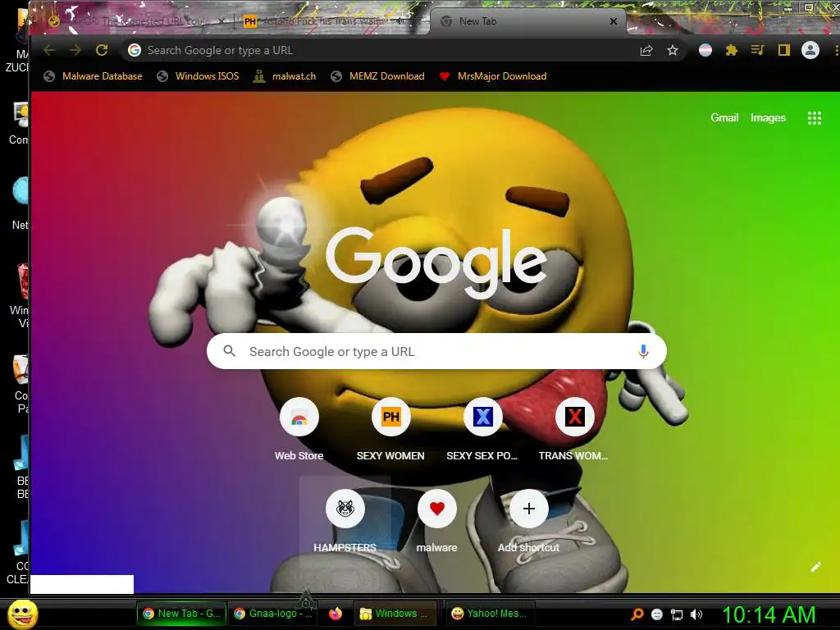Viewport: 840px width, 630px height.
Task: Open the Malware Database bookmark
Action: pyautogui.click(x=94, y=76)
